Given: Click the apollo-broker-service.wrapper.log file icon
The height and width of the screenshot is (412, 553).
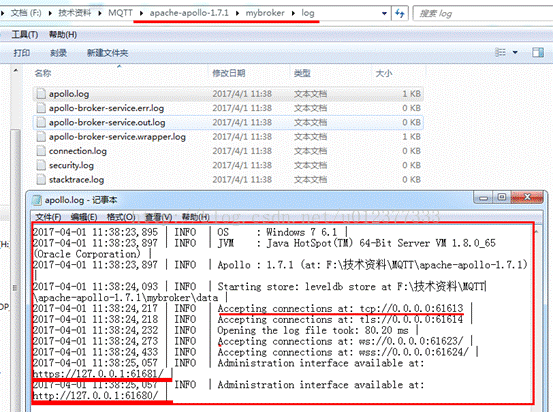Looking at the screenshot, I should click(41, 137).
